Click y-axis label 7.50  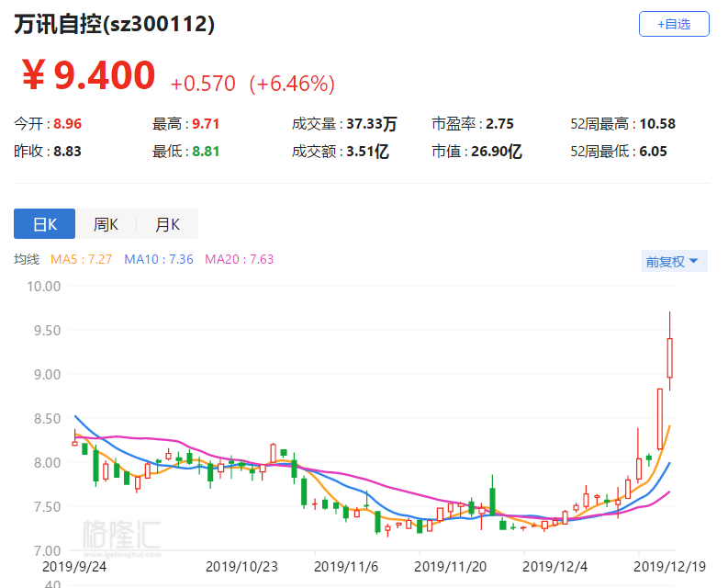click(47, 507)
